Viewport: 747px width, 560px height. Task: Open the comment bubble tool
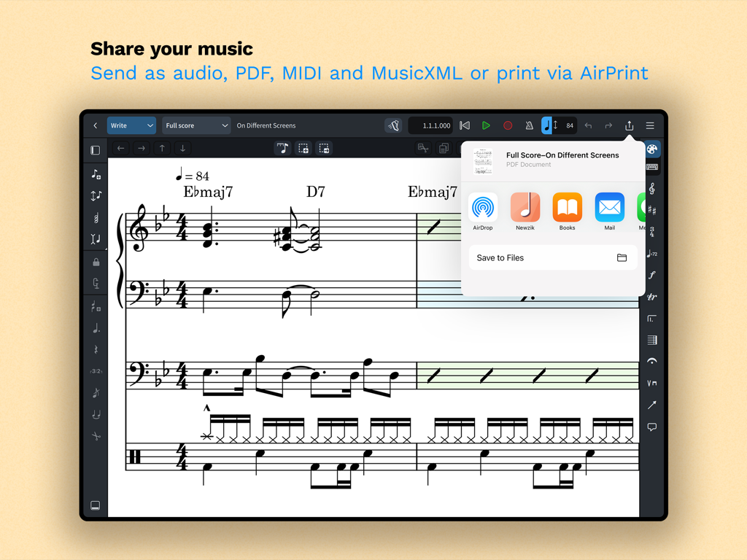(x=651, y=427)
